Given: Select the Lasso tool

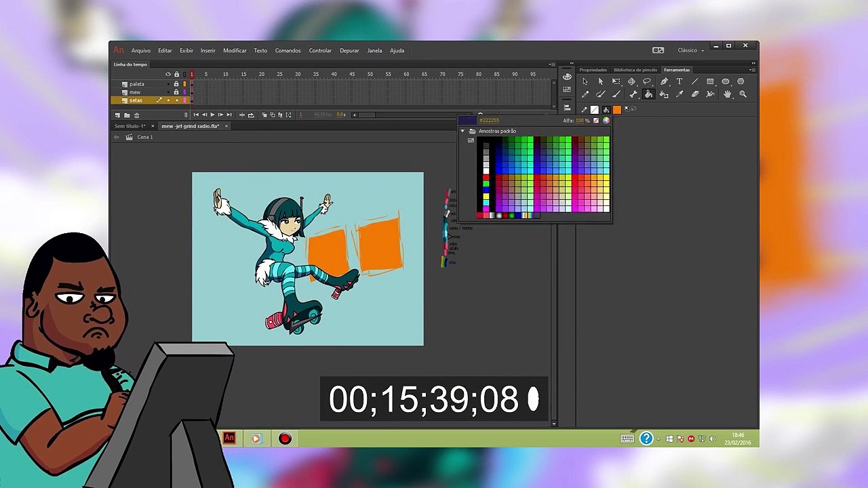Looking at the screenshot, I should coord(647,81).
